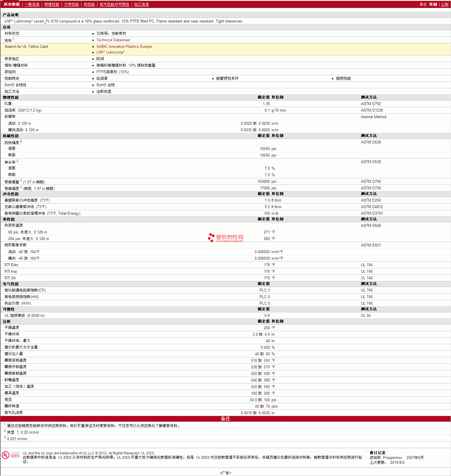Click the 冲击性能 section header
Screen dimensions: 451x476
click(11, 194)
